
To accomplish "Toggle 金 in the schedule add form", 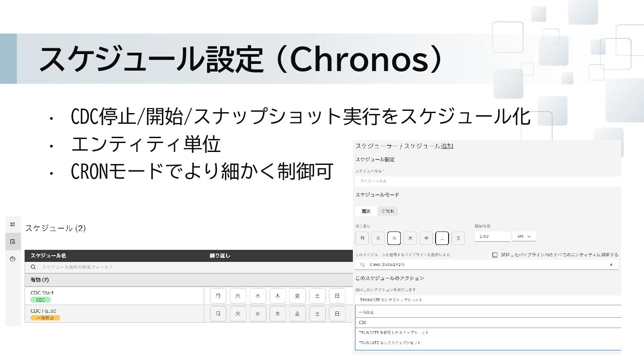I will point(426,238).
